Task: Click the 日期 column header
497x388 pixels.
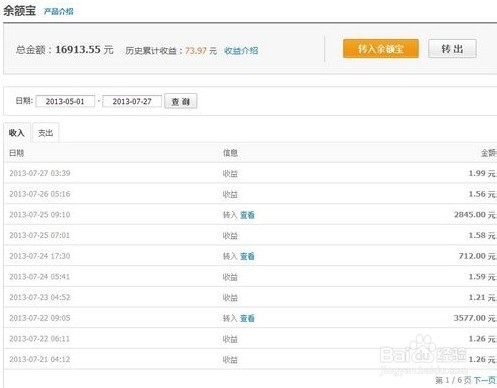Action: [x=16, y=153]
